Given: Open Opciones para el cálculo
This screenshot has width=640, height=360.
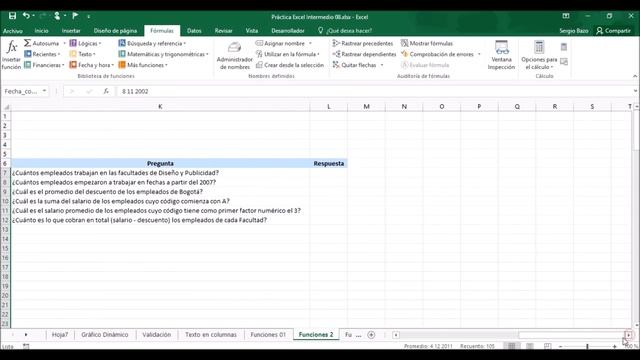Looking at the screenshot, I should 539,56.
